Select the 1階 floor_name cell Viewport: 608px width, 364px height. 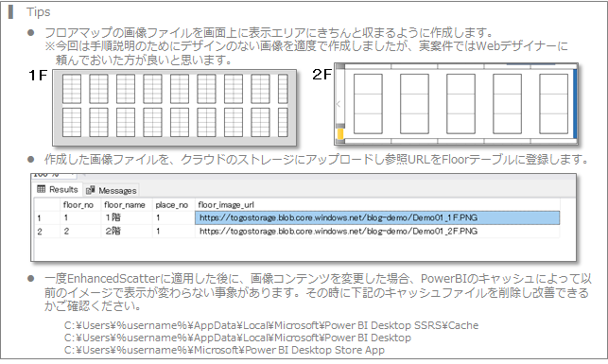(127, 217)
